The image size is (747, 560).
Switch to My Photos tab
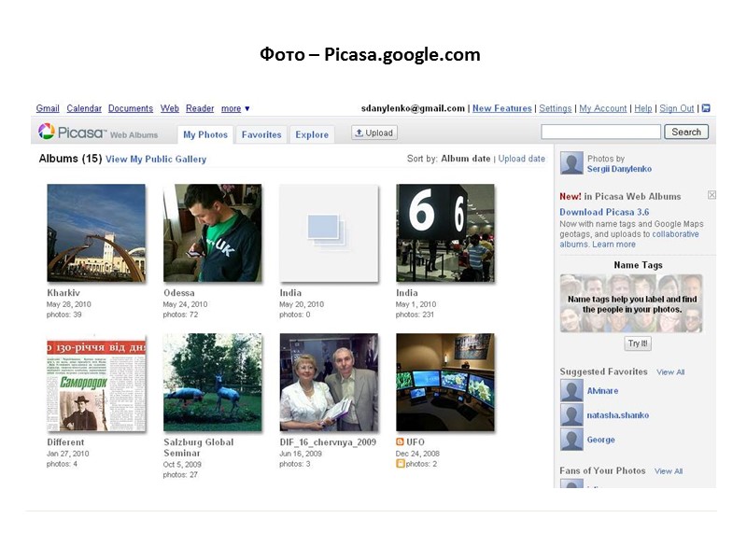click(205, 134)
